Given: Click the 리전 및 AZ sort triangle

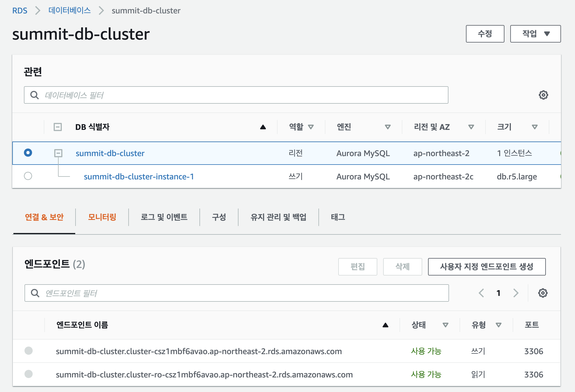Looking at the screenshot, I should tap(471, 127).
